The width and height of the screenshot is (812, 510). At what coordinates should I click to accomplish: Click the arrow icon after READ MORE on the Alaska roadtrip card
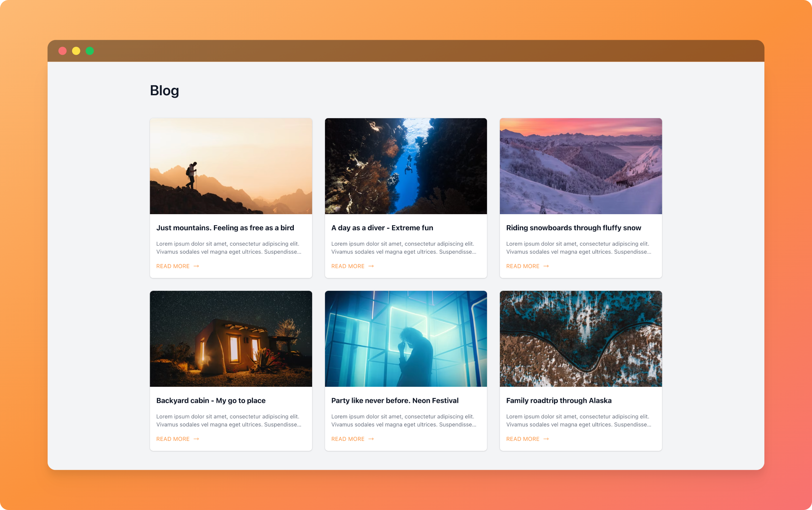[x=546, y=439]
